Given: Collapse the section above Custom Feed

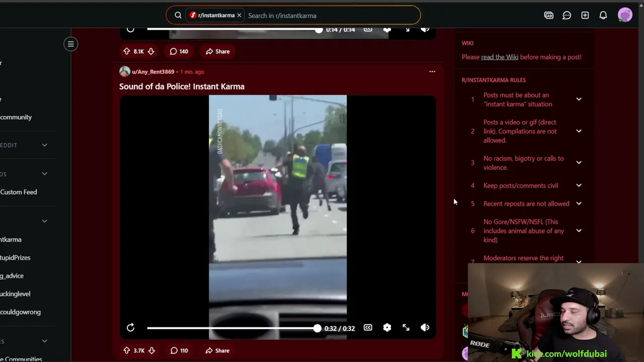Looking at the screenshot, I should pyautogui.click(x=44, y=174).
